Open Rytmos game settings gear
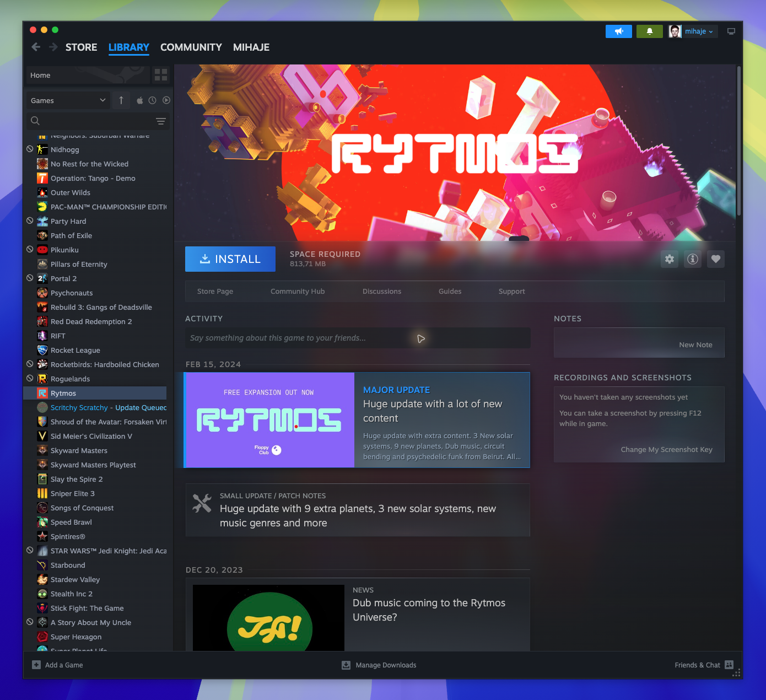766x700 pixels. pos(670,259)
